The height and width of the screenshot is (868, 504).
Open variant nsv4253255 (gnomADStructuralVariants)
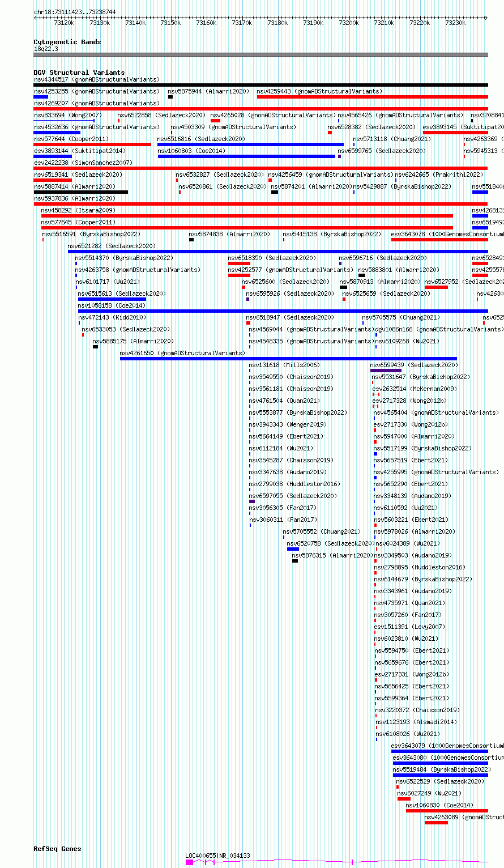pyautogui.click(x=97, y=91)
